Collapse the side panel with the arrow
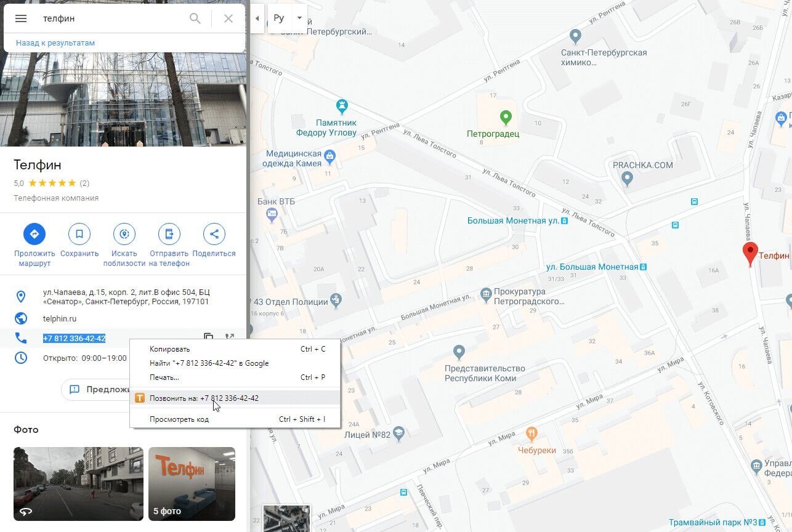This screenshot has width=792, height=532. (257, 18)
